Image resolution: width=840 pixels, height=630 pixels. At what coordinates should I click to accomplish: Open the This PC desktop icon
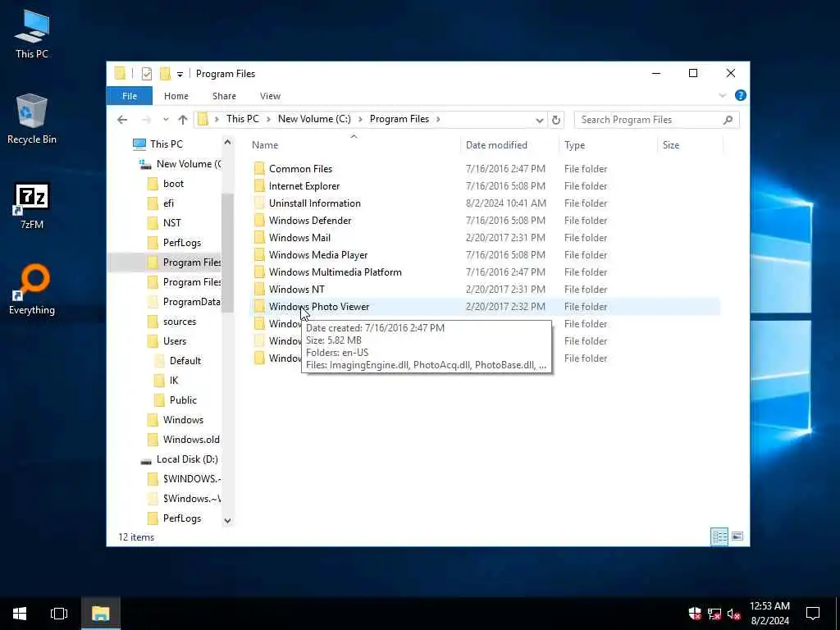[x=32, y=34]
